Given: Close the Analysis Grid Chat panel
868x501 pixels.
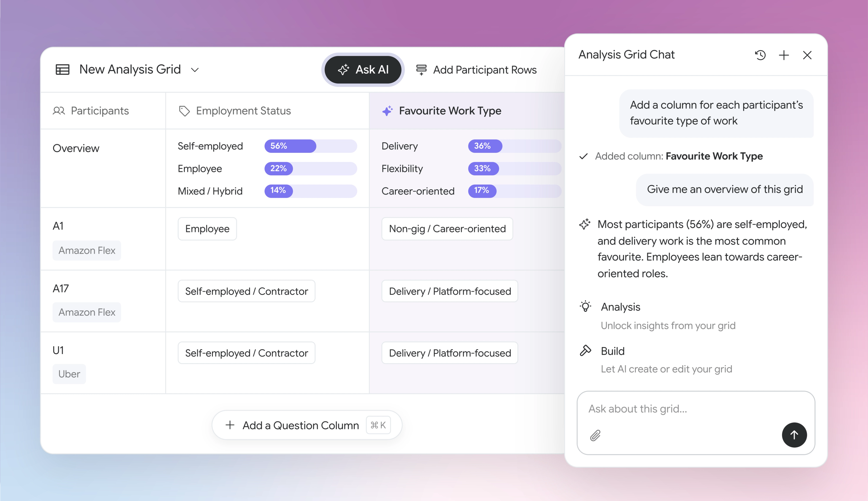Looking at the screenshot, I should pos(807,55).
